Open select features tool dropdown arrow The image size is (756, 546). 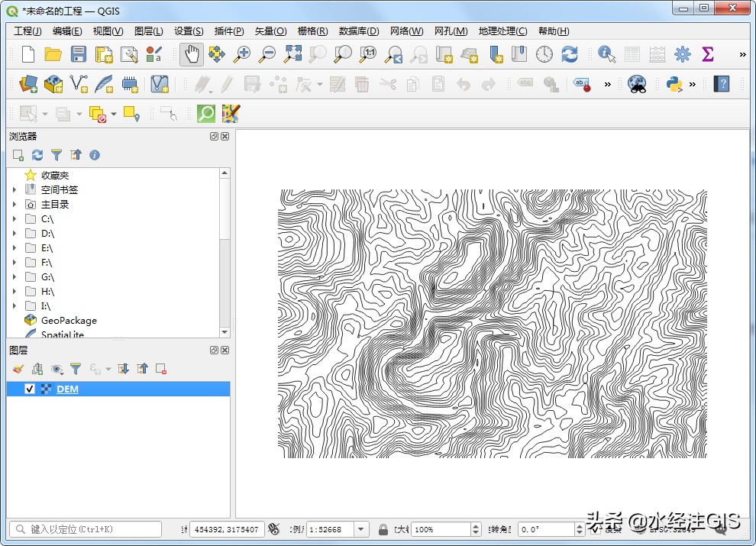pos(45,114)
